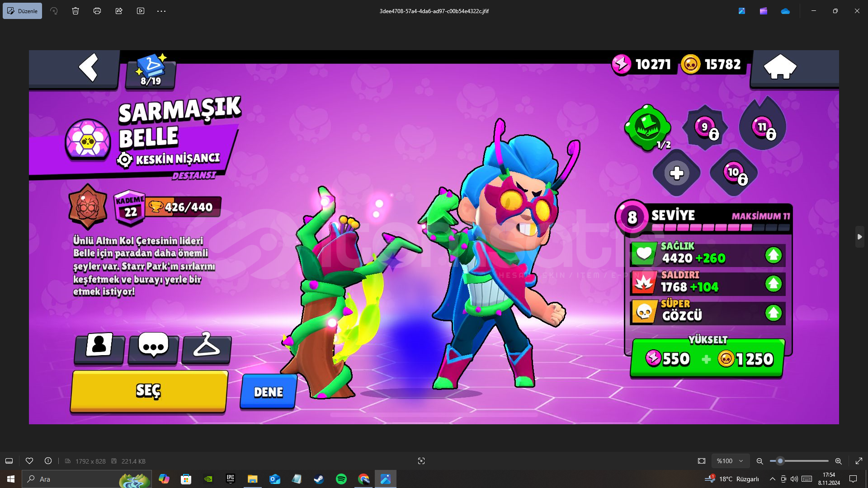Click the print icon
Screen dimensions: 868x488
[97, 11]
